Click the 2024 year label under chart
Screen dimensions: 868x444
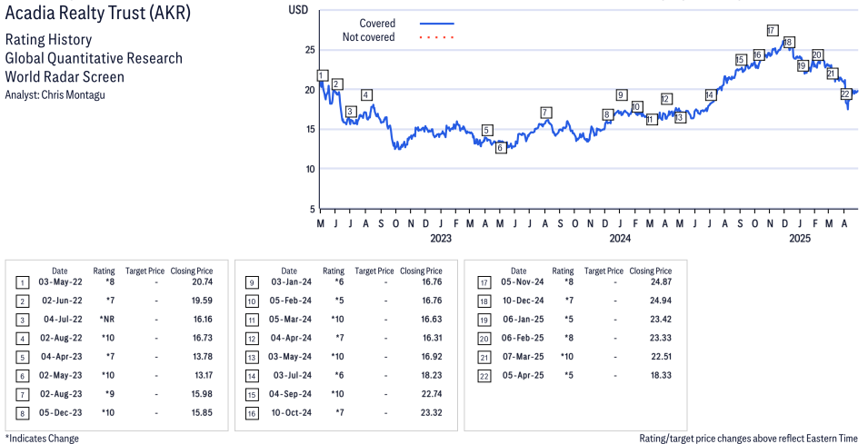click(x=620, y=238)
